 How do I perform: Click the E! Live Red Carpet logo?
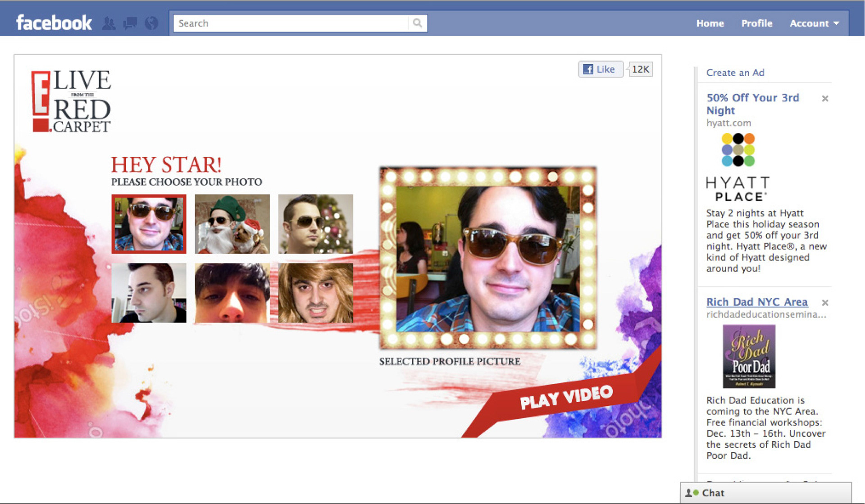(71, 101)
